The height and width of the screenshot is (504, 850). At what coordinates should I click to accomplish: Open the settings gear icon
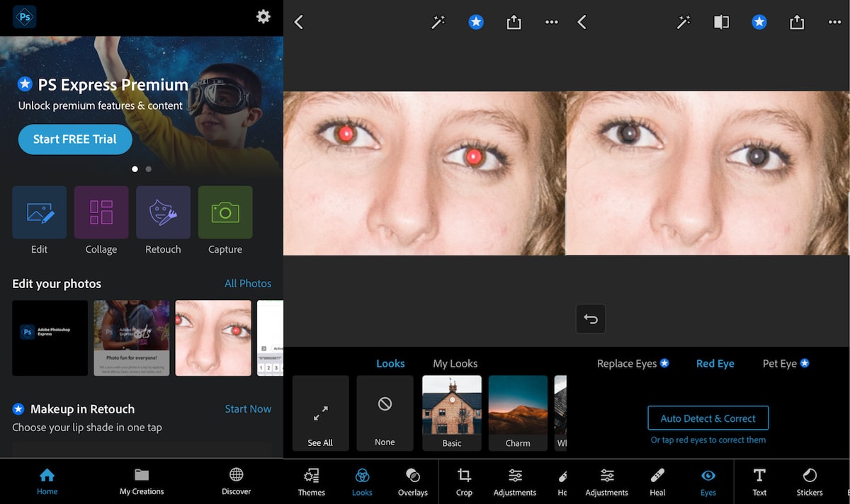263,16
